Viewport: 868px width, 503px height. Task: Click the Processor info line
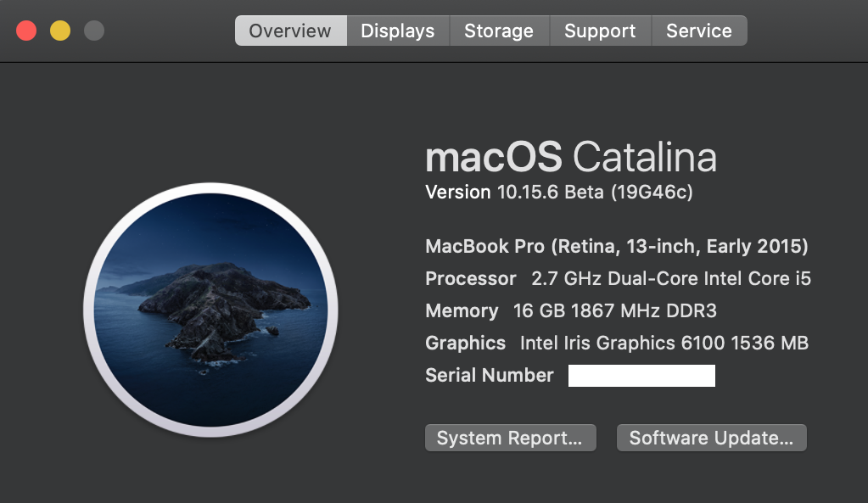(618, 279)
